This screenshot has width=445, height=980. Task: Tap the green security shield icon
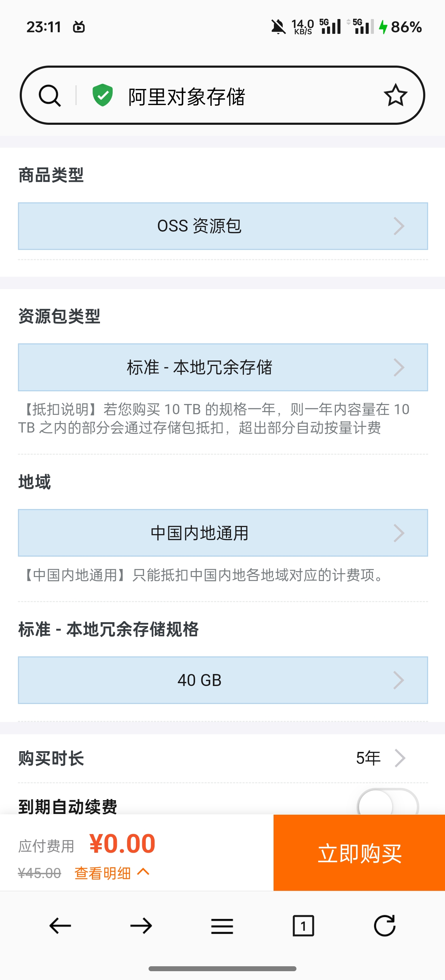102,95
